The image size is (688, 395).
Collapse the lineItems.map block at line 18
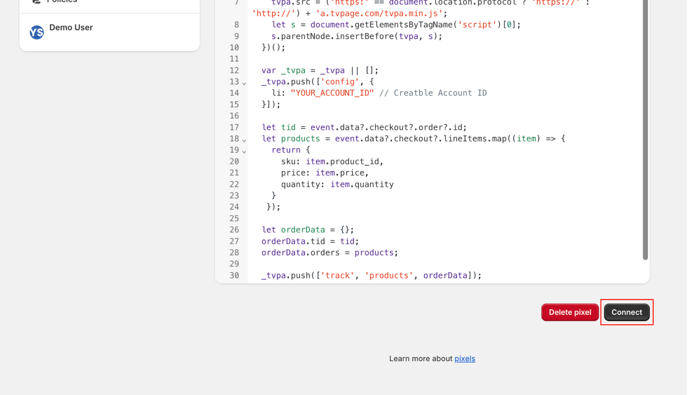tap(244, 140)
